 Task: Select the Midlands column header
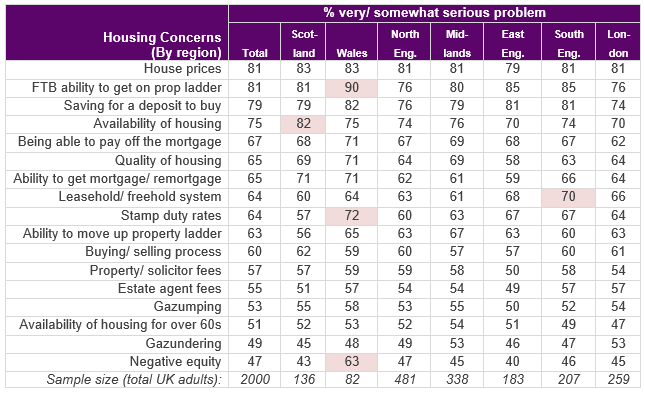click(x=457, y=43)
